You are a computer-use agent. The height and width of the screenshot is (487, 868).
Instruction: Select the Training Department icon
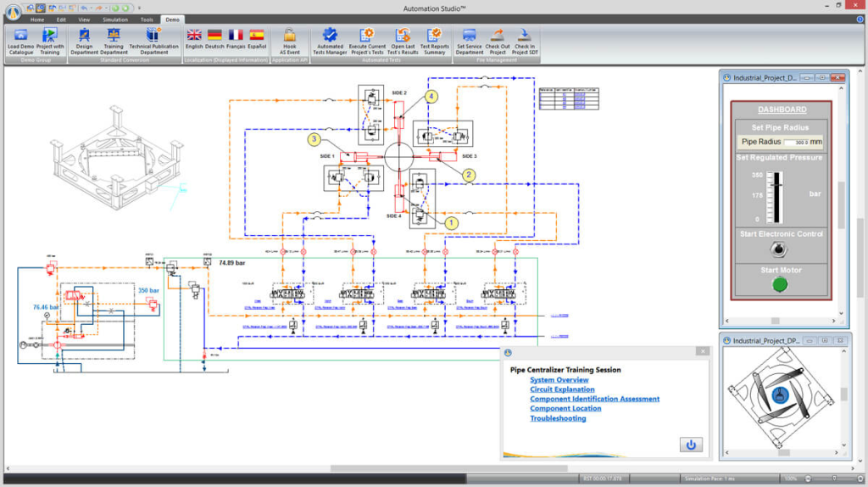114,42
